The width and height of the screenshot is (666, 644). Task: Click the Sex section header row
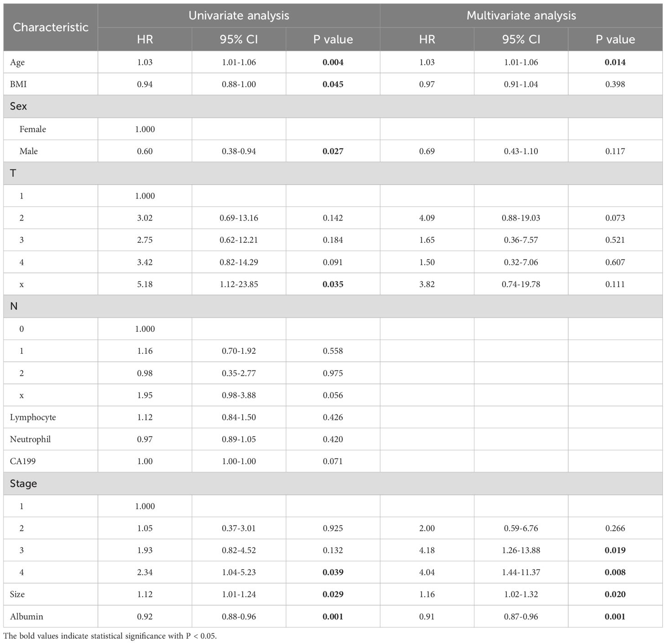[x=18, y=106]
